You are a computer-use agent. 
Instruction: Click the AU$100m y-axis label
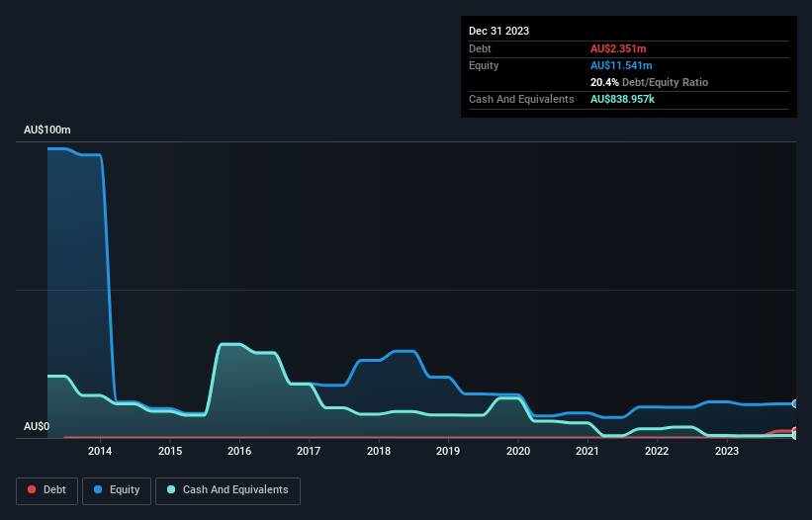47,130
